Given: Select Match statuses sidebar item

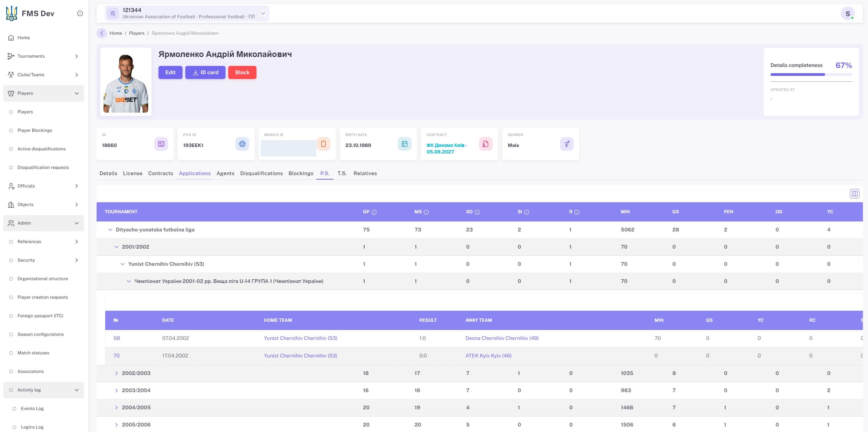Looking at the screenshot, I should click(33, 353).
